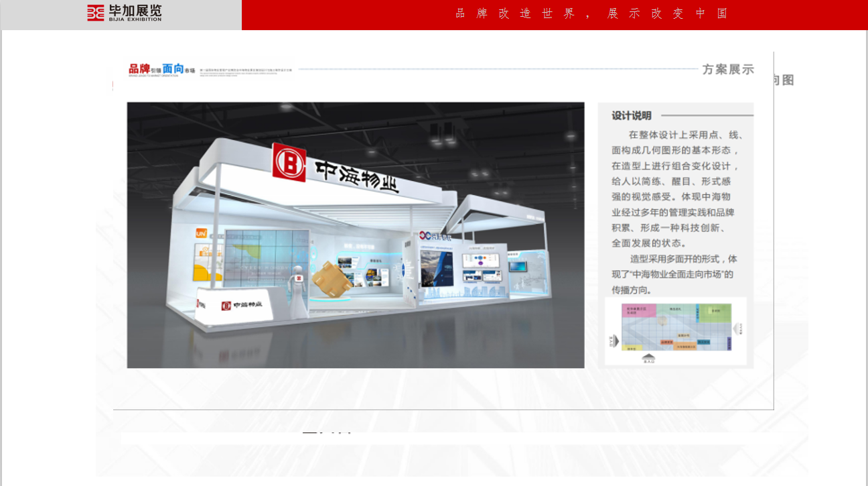Screen dimensions: 868x486
Task: Click the blue-red logo above right display
Action: click(425, 236)
